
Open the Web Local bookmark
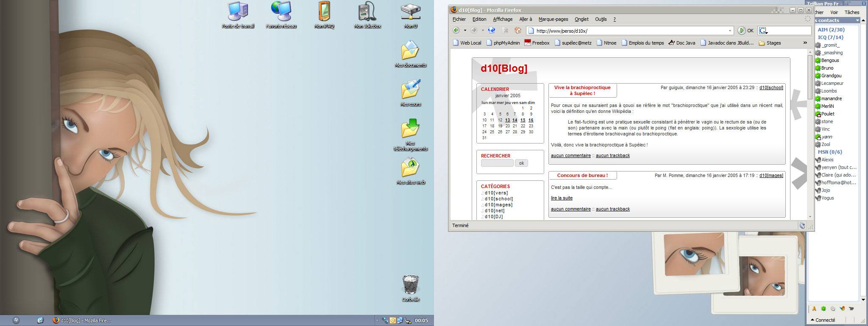(x=467, y=43)
